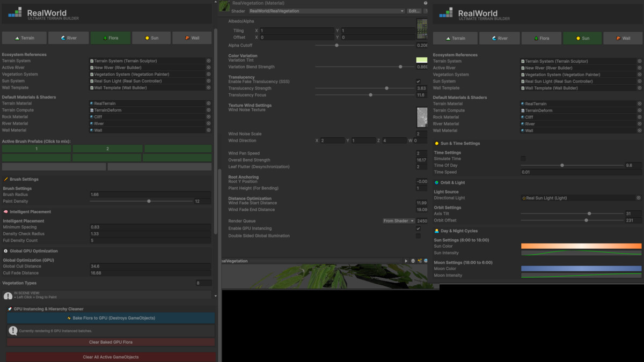Open Render Queue From Shader dropdown

pyautogui.click(x=398, y=221)
